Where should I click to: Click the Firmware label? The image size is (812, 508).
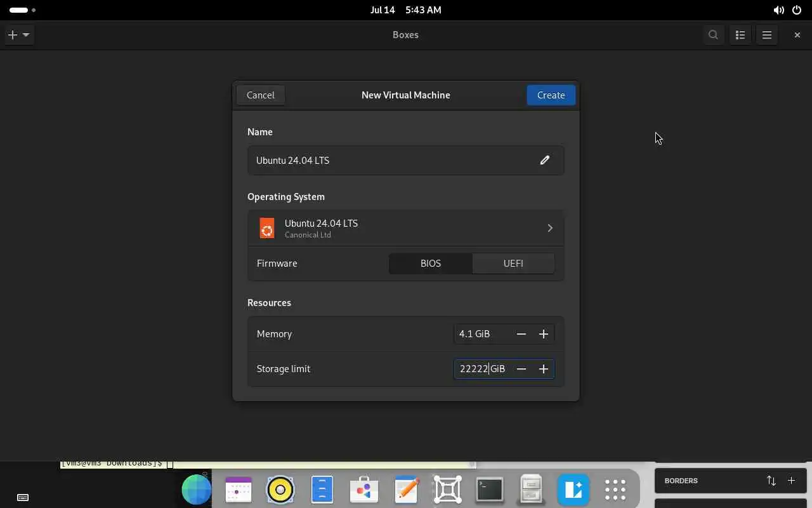(277, 264)
